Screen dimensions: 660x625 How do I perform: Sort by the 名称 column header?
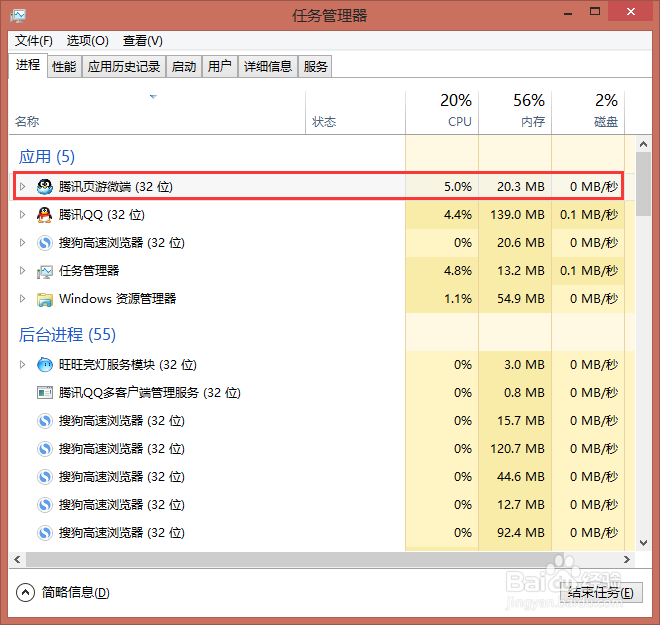click(x=157, y=113)
